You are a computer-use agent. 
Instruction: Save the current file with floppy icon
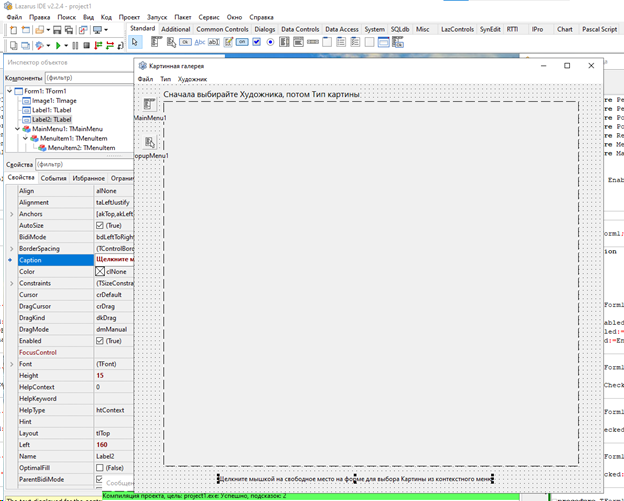pyautogui.click(x=57, y=30)
